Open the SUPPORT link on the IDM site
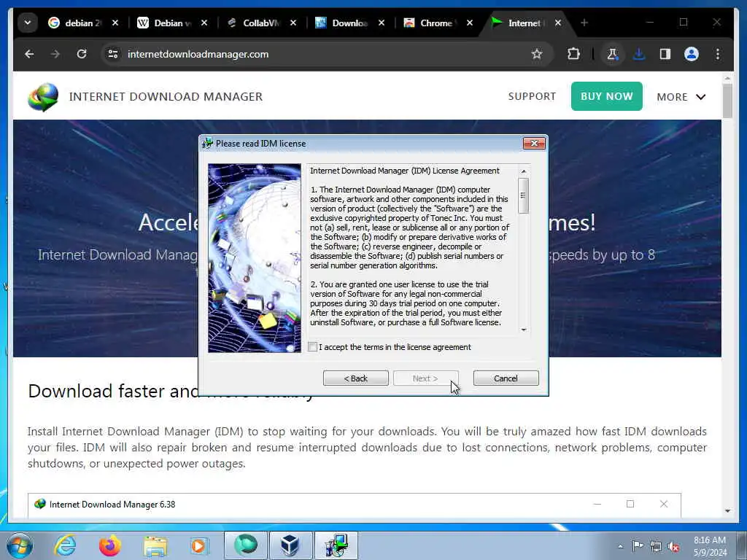 click(x=532, y=96)
